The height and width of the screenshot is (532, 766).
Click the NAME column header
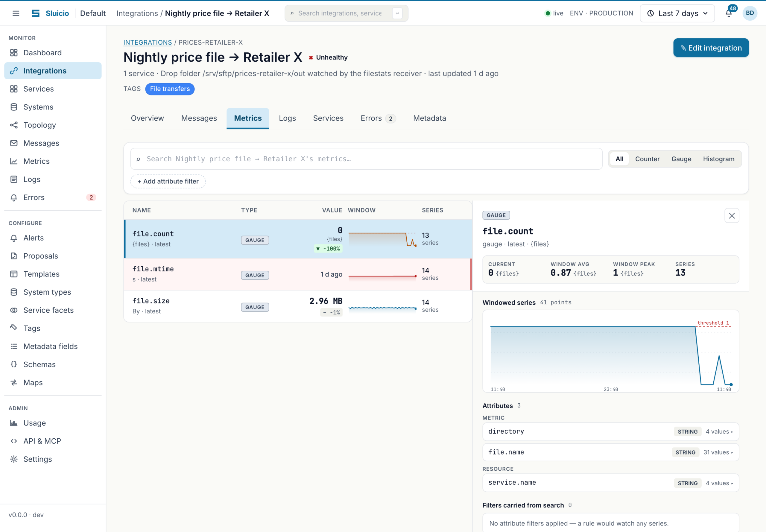pos(141,210)
